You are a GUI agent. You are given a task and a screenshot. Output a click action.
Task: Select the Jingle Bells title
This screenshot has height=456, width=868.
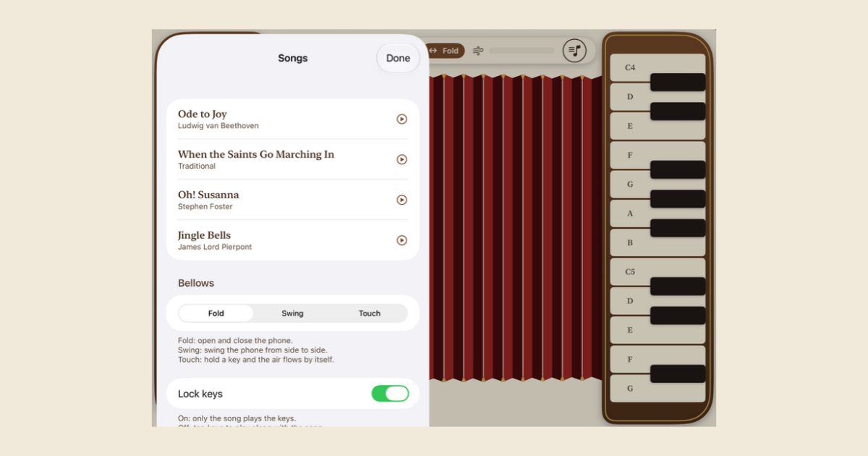[x=205, y=235]
